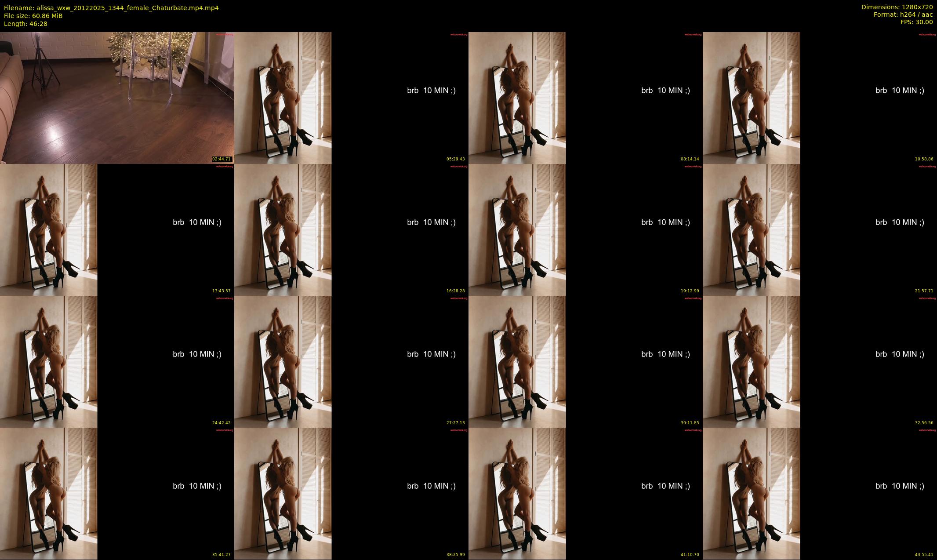Open the thumbnail at 08:14.14
This screenshot has width=937, height=560.
coord(585,98)
